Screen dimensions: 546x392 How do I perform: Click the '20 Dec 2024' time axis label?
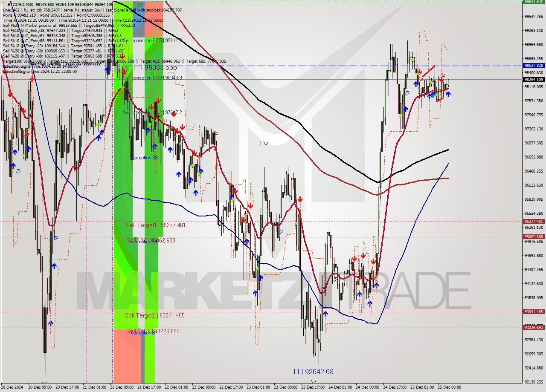(12, 387)
